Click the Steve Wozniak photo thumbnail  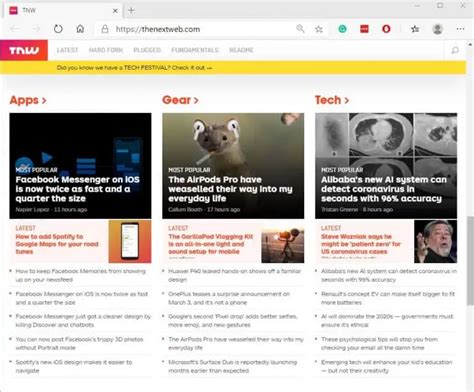[435, 241]
